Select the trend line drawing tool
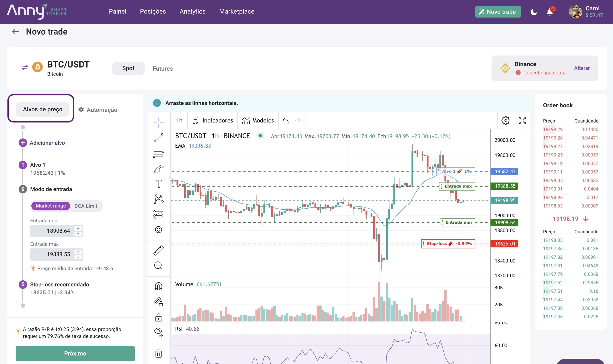 tap(158, 138)
